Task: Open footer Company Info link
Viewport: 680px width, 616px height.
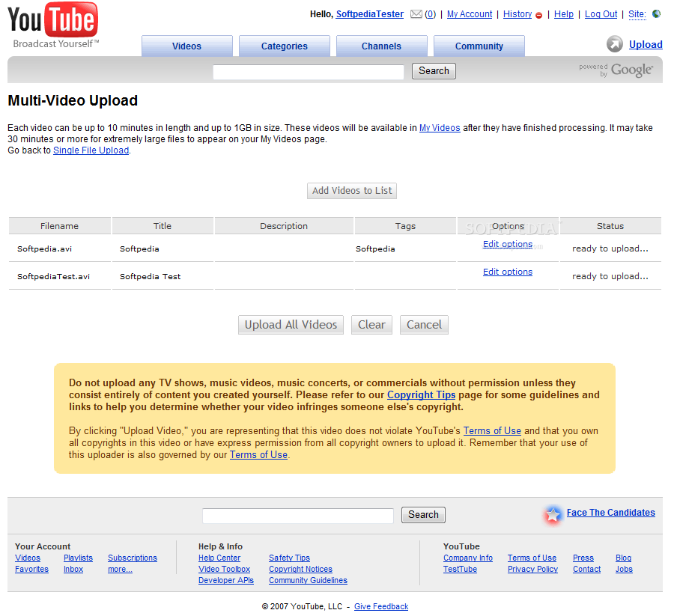Action: 468,558
